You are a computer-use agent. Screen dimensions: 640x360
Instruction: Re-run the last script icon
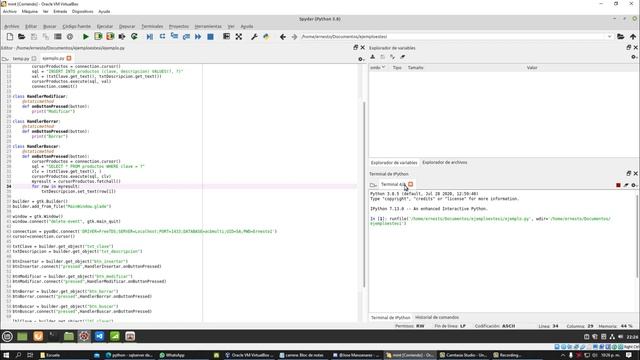[134, 37]
